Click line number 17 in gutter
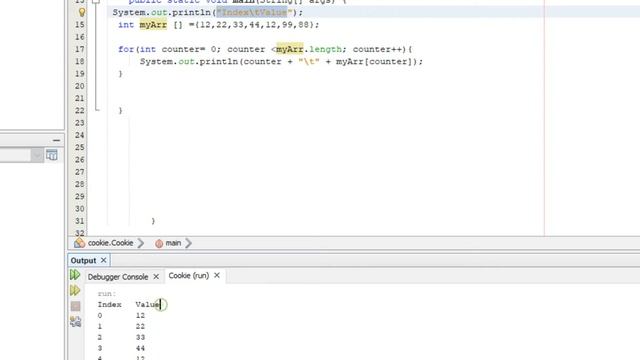The height and width of the screenshot is (360, 640). pos(80,49)
